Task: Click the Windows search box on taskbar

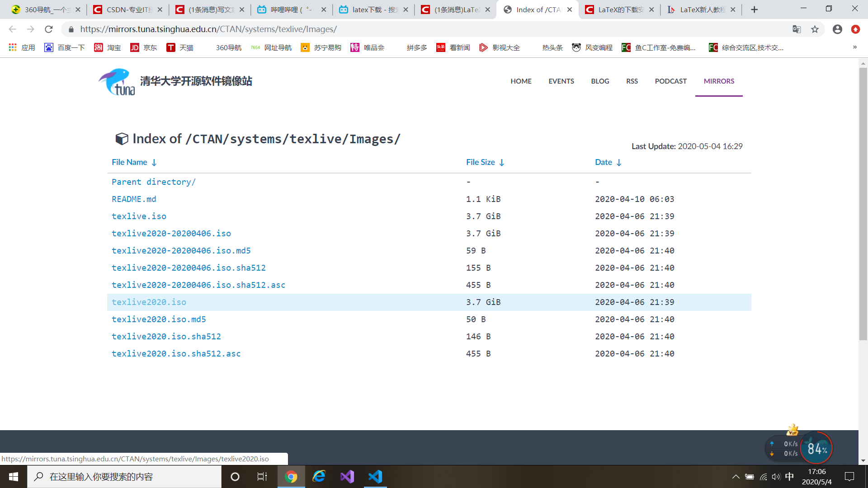Action: coord(124,477)
